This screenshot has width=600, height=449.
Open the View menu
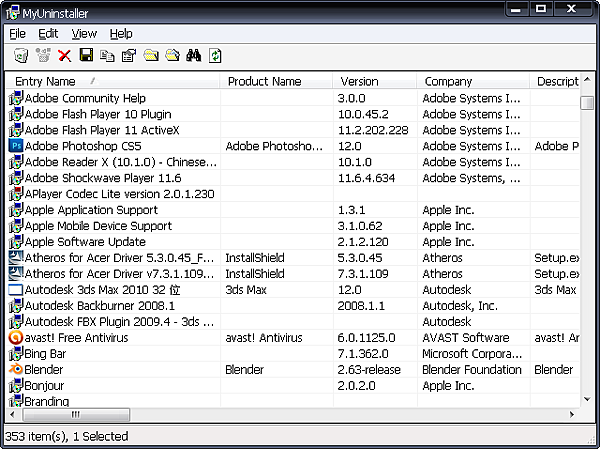pos(84,34)
